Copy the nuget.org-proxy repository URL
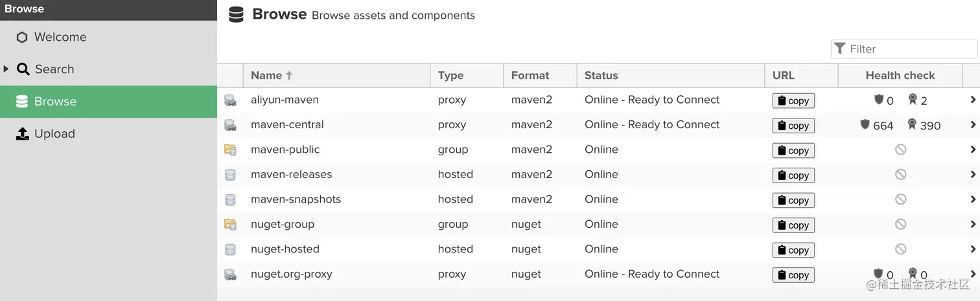Viewport: 980px width, 301px height. pos(793,275)
